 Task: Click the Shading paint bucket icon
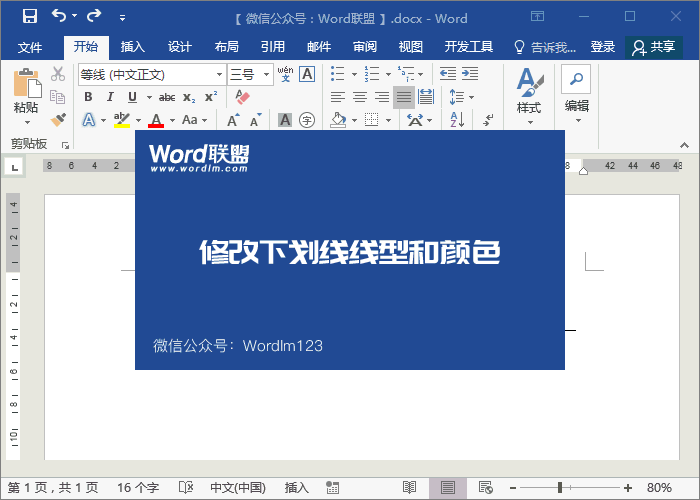[338, 120]
